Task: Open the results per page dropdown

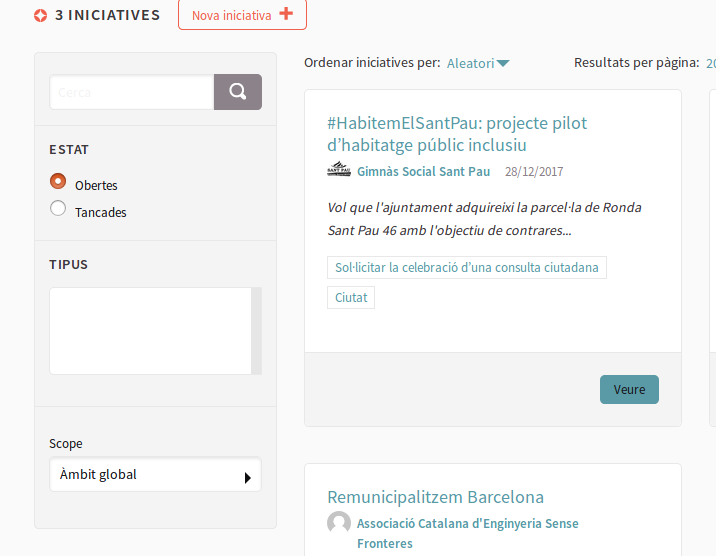Action: click(709, 63)
